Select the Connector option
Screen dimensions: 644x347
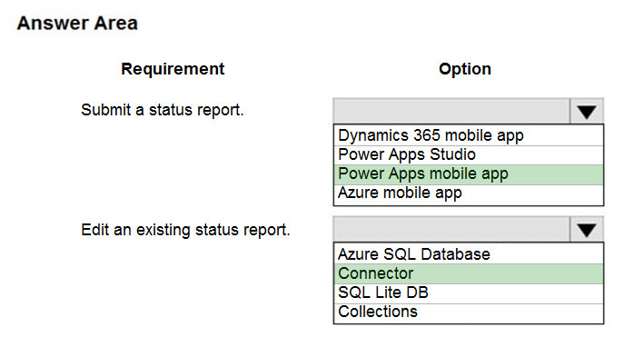[468, 273]
